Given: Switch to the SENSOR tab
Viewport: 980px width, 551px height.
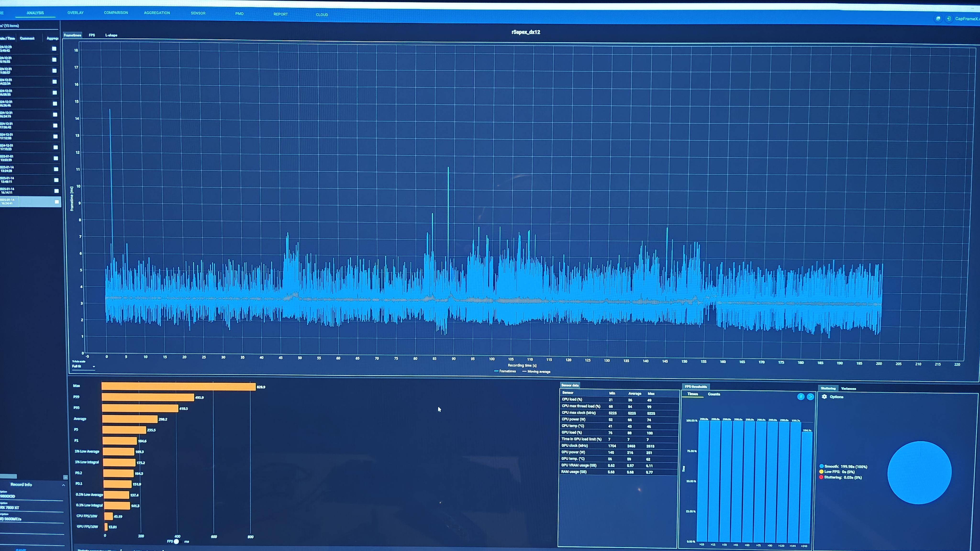Looking at the screenshot, I should pyautogui.click(x=198, y=13).
